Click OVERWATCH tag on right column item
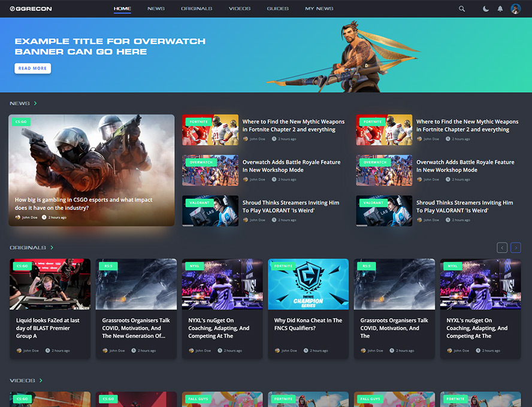 [375, 162]
